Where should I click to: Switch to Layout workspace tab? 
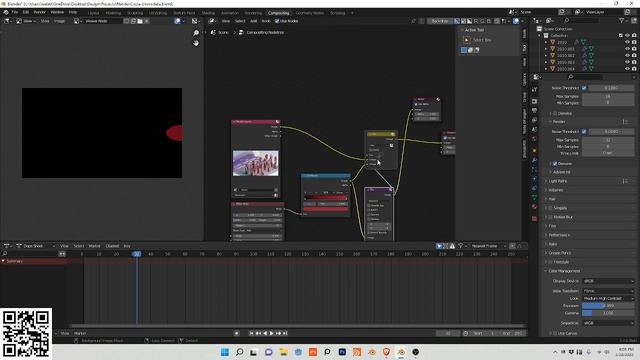click(93, 13)
